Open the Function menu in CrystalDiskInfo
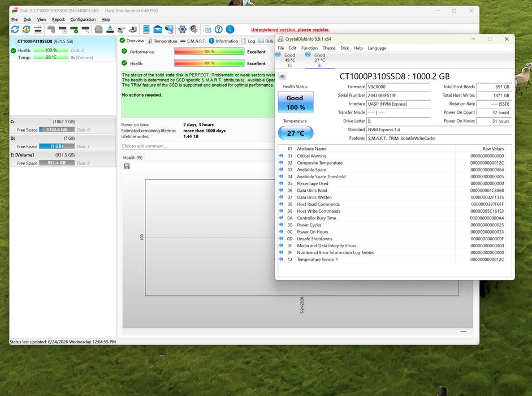This screenshot has width=532, height=396. coord(309,48)
